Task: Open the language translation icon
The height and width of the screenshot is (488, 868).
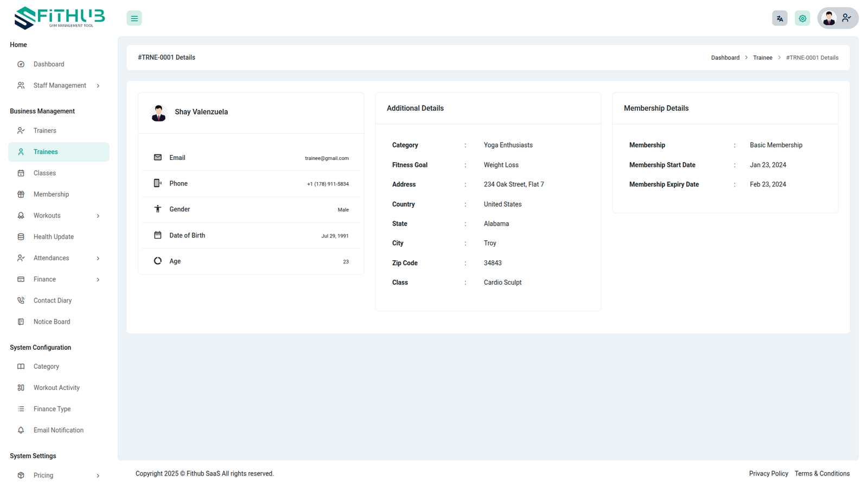Action: [x=780, y=18]
